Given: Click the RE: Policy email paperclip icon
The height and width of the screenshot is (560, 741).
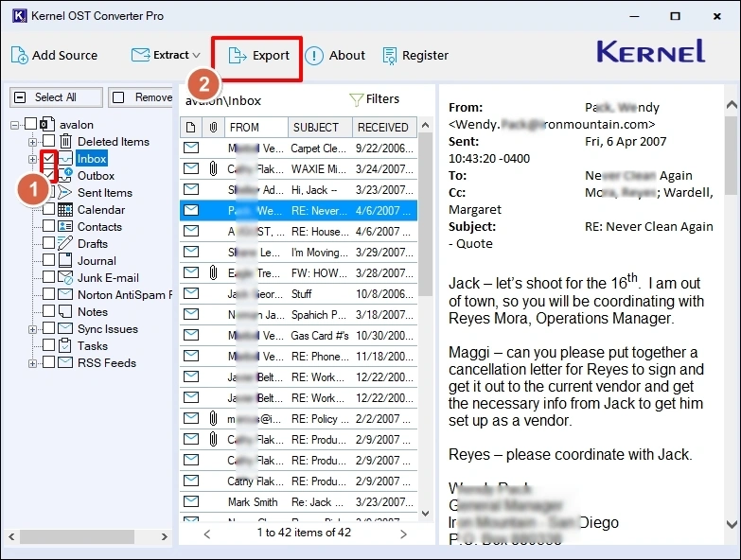Looking at the screenshot, I should tap(213, 418).
